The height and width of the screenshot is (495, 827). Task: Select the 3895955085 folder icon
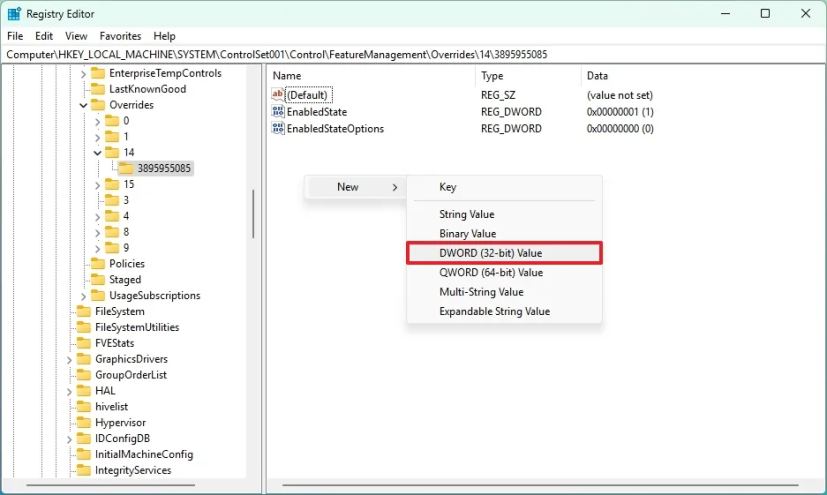pyautogui.click(x=126, y=168)
